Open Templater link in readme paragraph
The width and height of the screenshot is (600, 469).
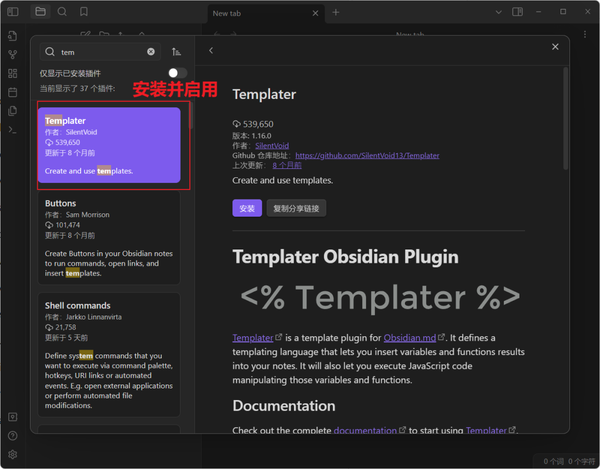click(253, 338)
